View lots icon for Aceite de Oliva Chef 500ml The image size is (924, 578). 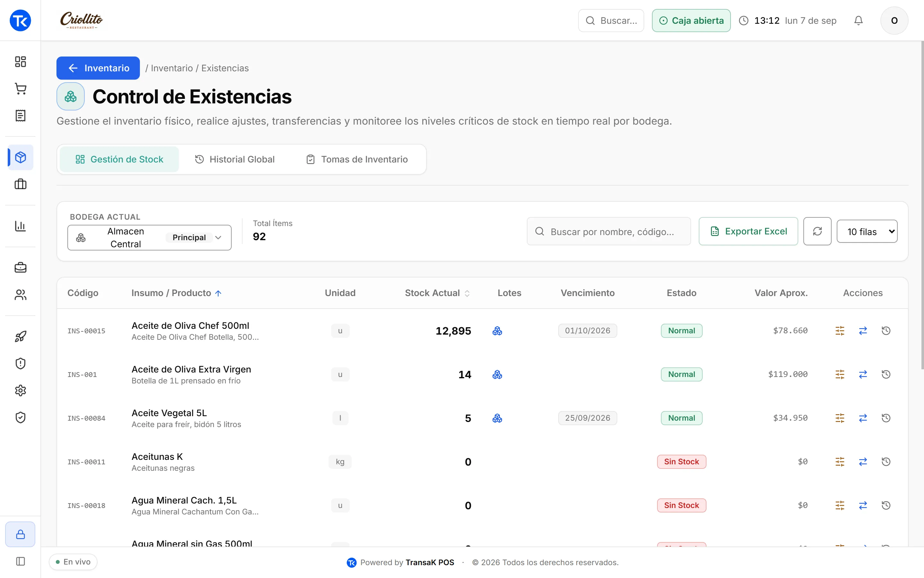coord(497,331)
